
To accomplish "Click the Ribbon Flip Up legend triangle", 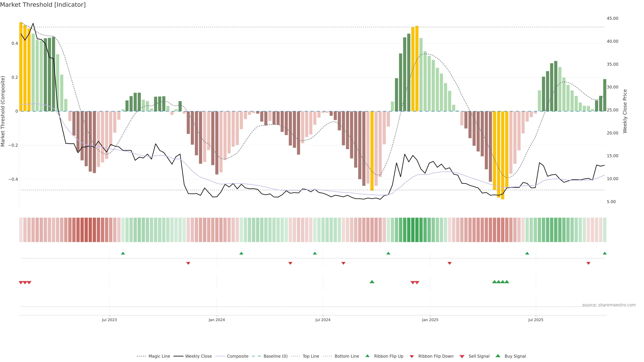I will pos(367,356).
